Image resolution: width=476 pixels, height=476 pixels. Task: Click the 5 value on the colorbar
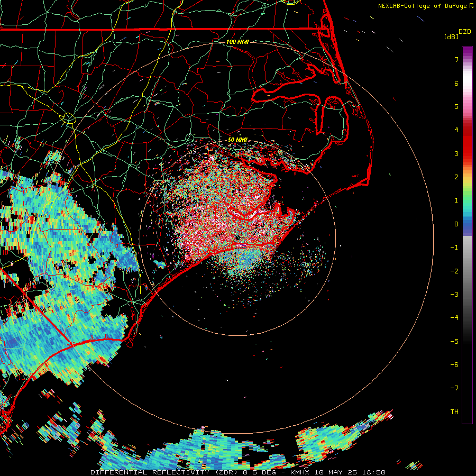click(456, 106)
